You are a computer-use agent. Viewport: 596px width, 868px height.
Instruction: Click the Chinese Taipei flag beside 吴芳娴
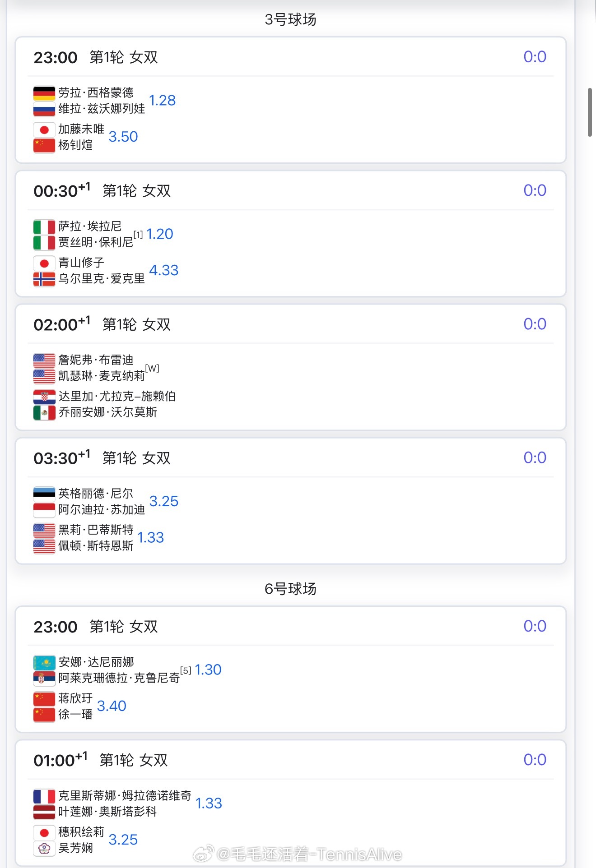(44, 848)
